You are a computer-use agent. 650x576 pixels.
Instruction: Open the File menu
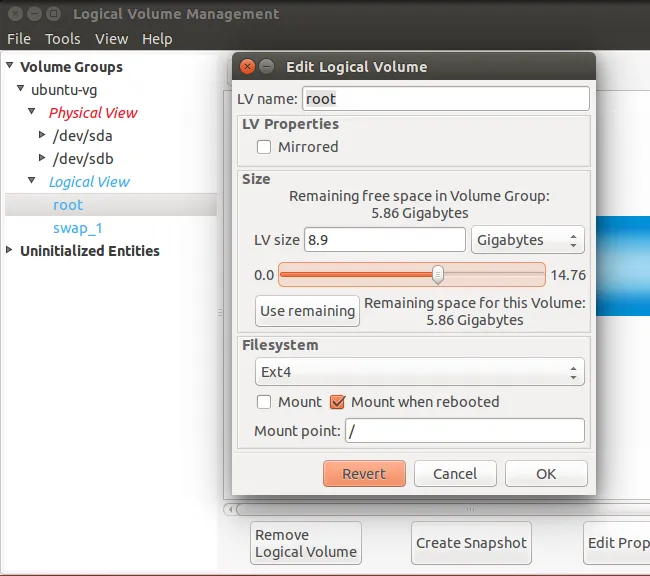click(x=19, y=39)
